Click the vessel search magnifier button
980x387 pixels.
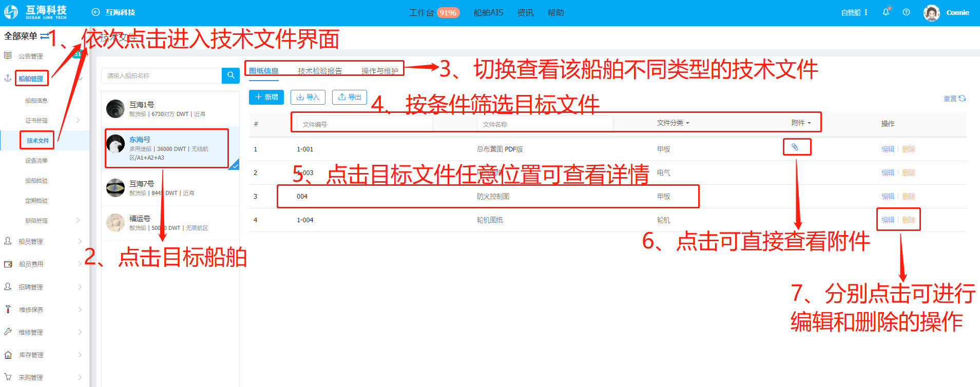pos(230,75)
